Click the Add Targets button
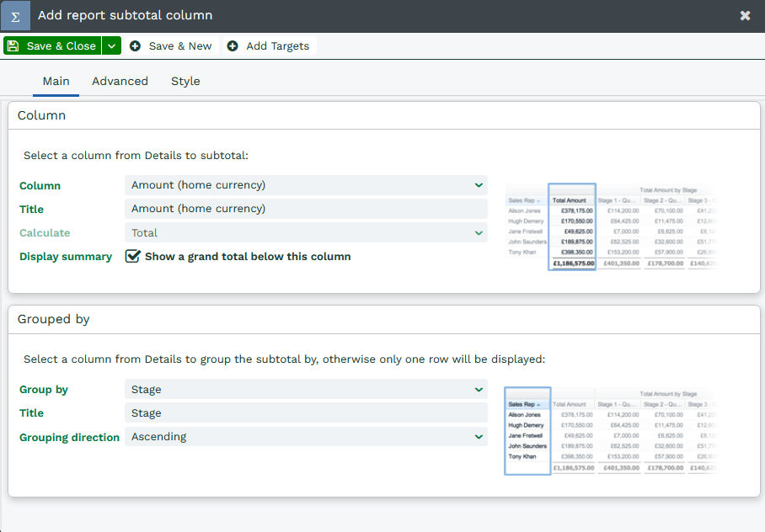The image size is (765, 532). click(x=269, y=46)
